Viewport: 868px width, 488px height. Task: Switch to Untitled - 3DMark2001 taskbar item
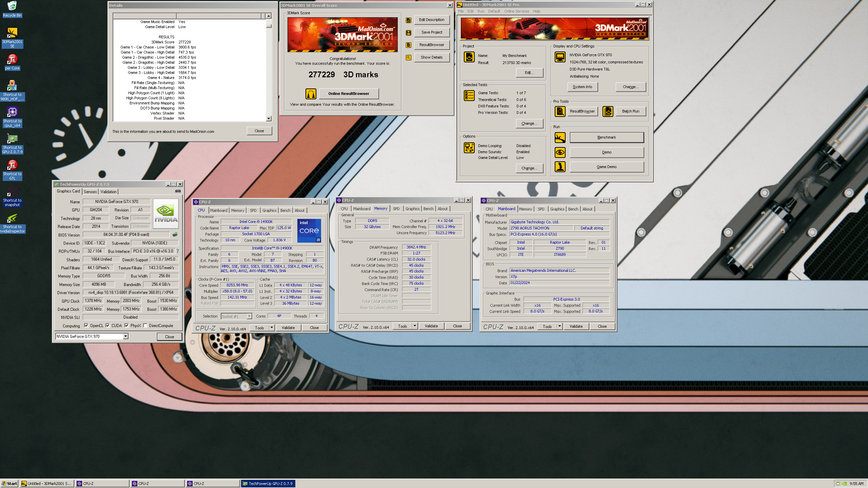pos(46,484)
